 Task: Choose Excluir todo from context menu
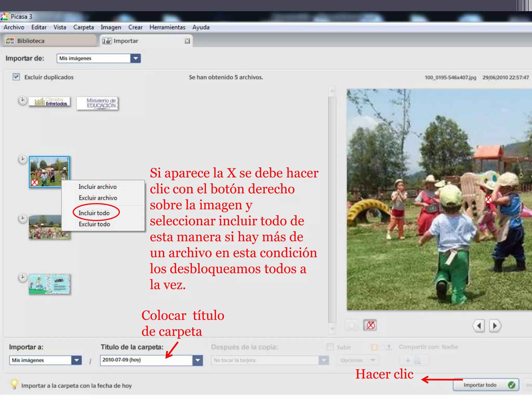(x=94, y=224)
